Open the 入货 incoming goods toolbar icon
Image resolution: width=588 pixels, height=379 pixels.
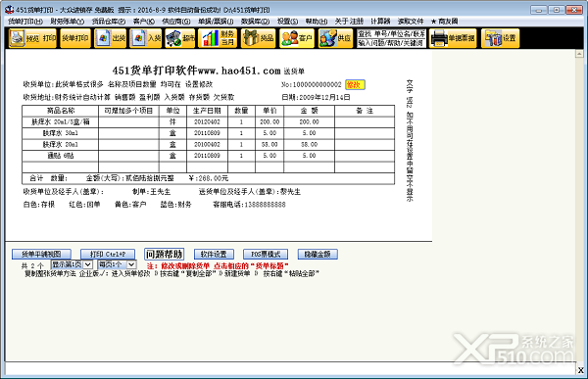pyautogui.click(x=145, y=38)
